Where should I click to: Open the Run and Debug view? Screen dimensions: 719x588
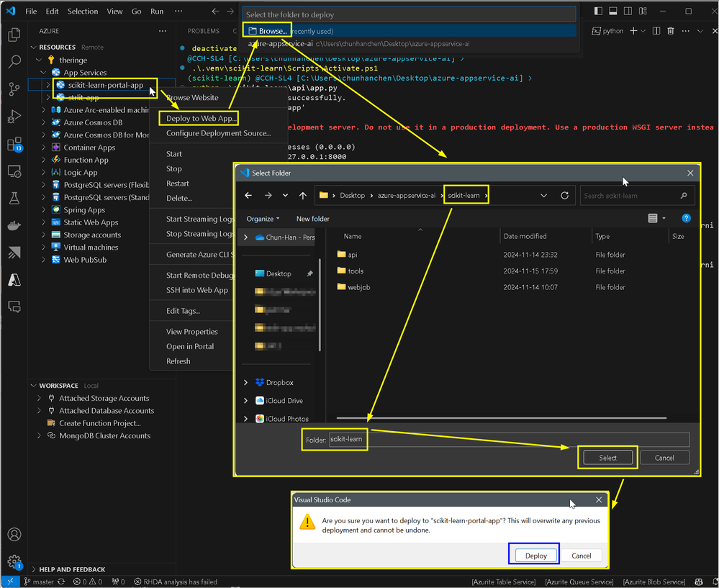[x=14, y=117]
